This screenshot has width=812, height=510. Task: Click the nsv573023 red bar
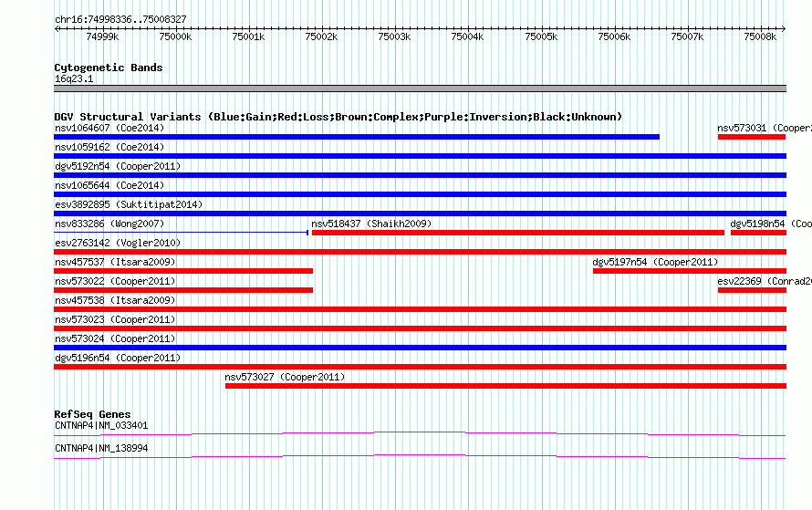pyautogui.click(x=420, y=328)
